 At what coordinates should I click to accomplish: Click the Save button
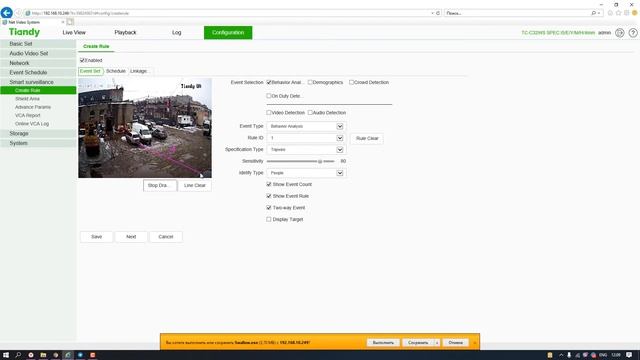(96, 237)
